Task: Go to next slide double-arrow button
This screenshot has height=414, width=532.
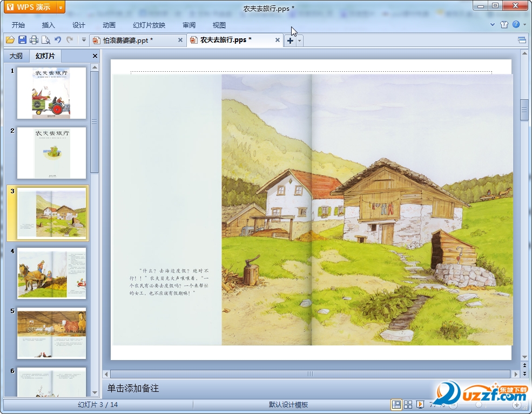Action: pyautogui.click(x=524, y=374)
